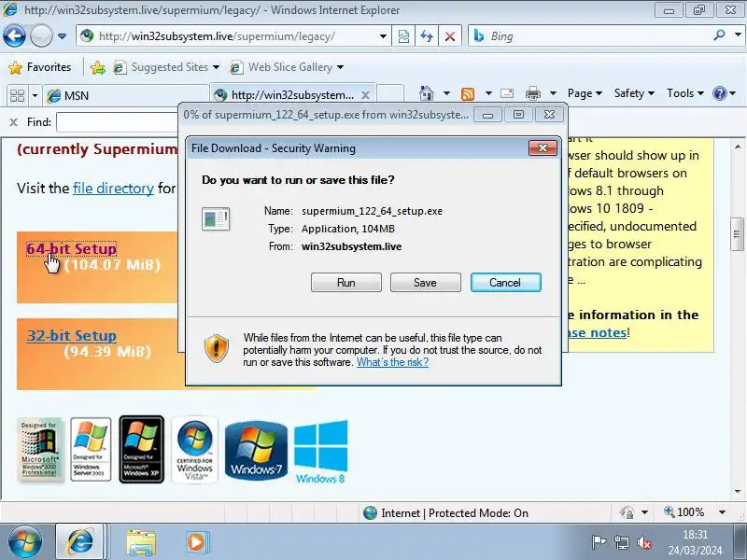747x560 pixels.
Task: Open a new blank tab
Action: pos(391,95)
